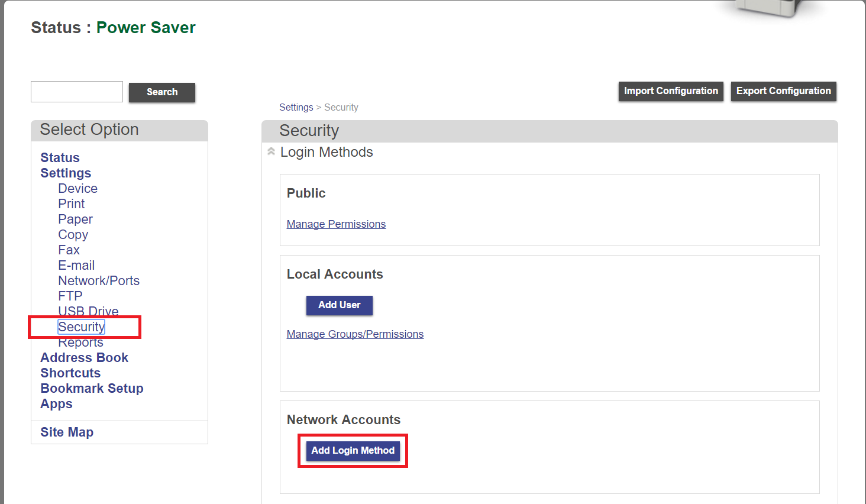The image size is (866, 504).
Task: Select the Security settings option
Action: (x=81, y=327)
